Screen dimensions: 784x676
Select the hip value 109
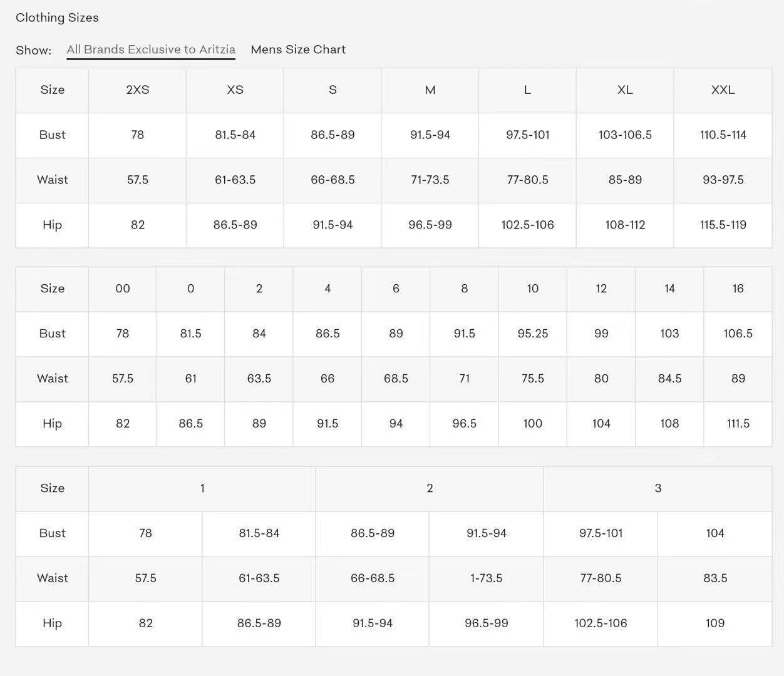(x=715, y=623)
